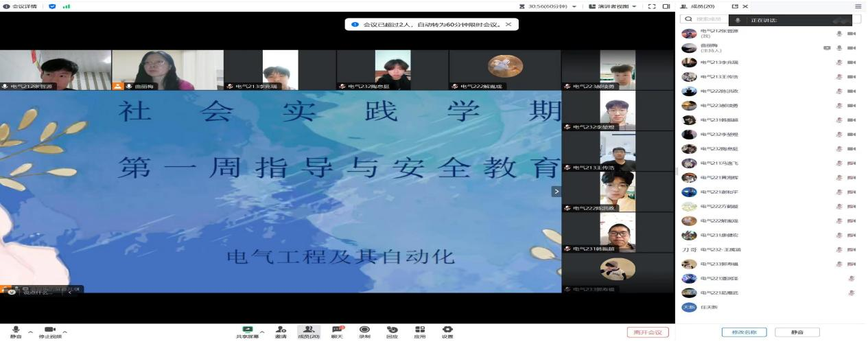Viewport: 868px width, 342px height.
Task: Open the 应用 (Apps) icon
Action: 420,331
